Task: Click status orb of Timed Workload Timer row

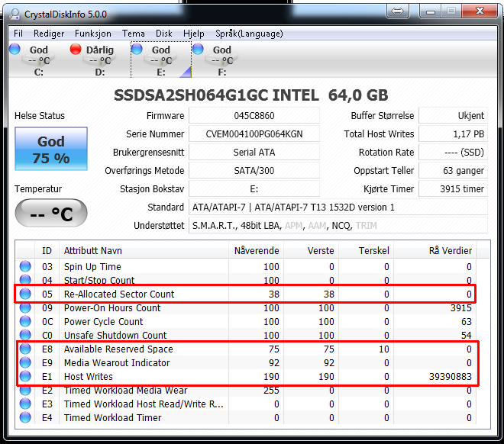Action: click(25, 417)
